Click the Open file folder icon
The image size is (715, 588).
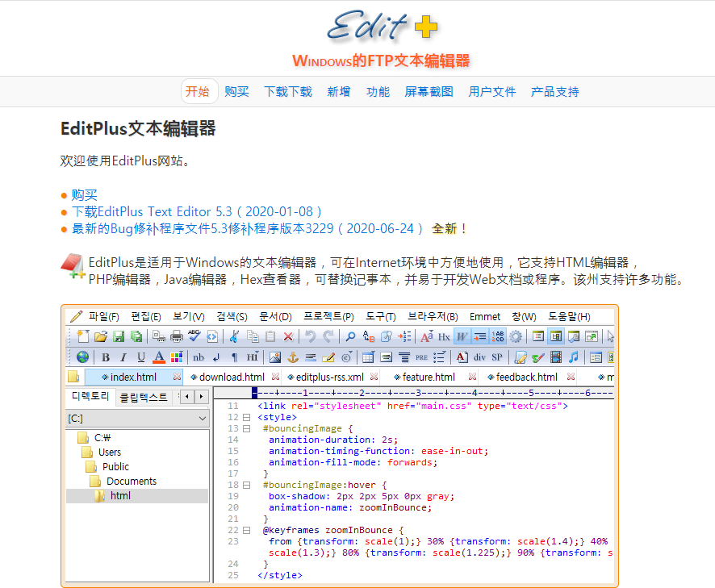click(101, 336)
